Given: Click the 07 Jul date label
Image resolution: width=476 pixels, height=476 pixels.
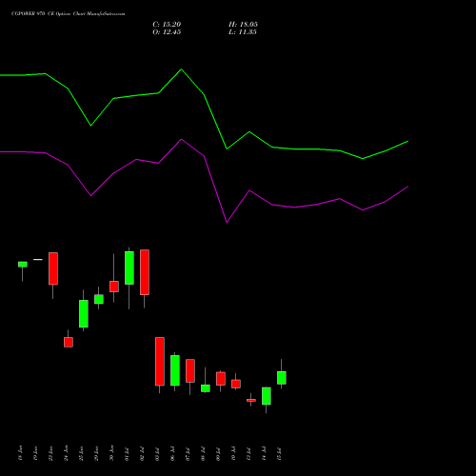Looking at the screenshot, I should click(188, 454).
